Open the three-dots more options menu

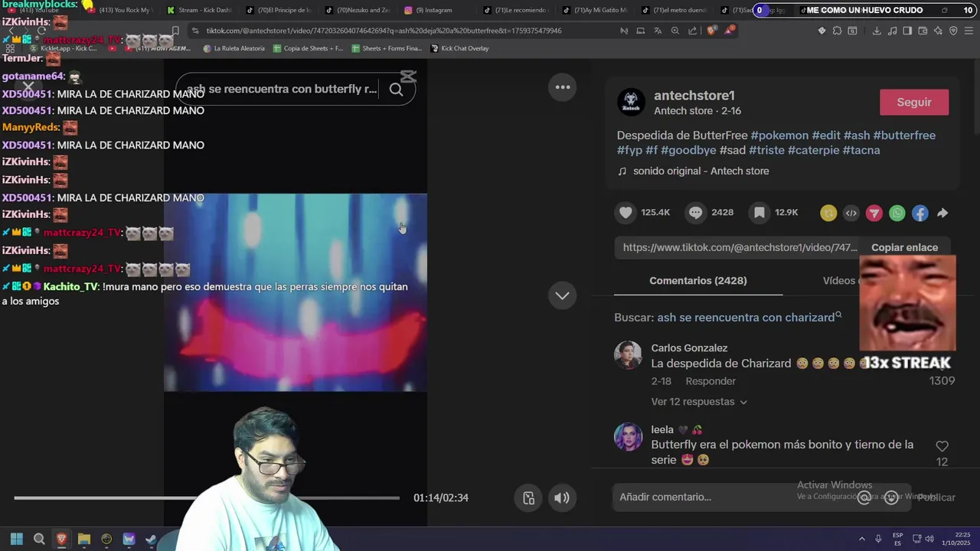(x=563, y=87)
